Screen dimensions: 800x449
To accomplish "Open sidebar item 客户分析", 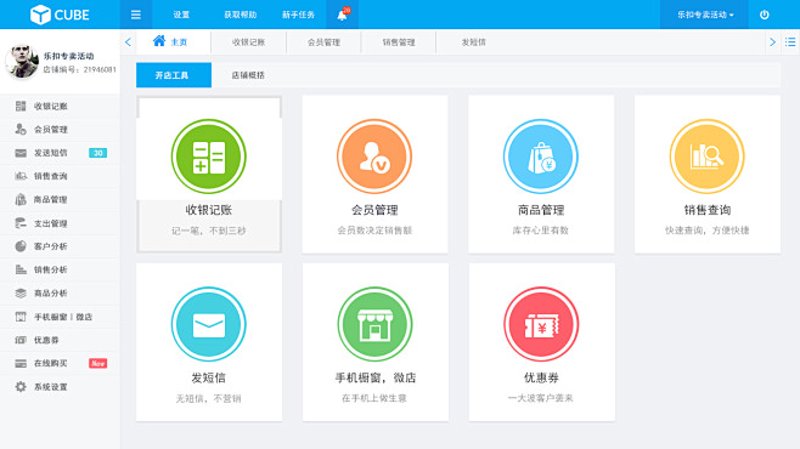I will coord(60,246).
